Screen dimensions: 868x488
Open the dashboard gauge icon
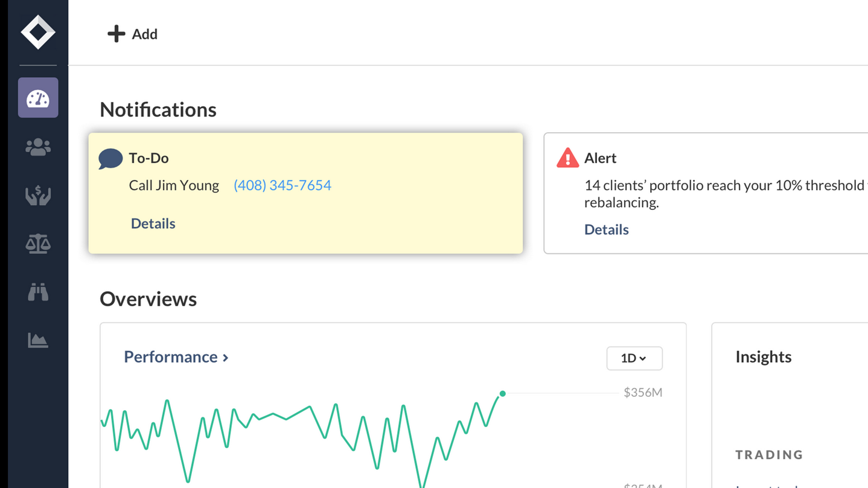(38, 98)
